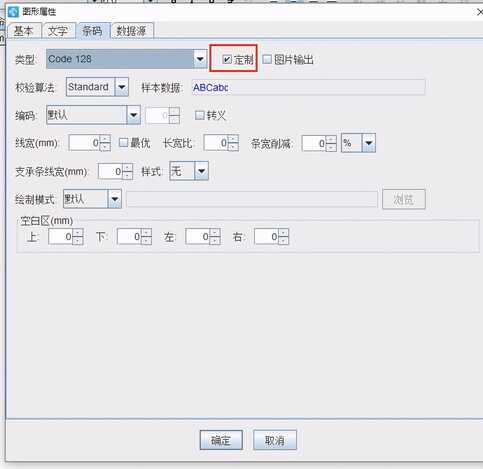Click the 空白区 左 value field

tap(197, 237)
